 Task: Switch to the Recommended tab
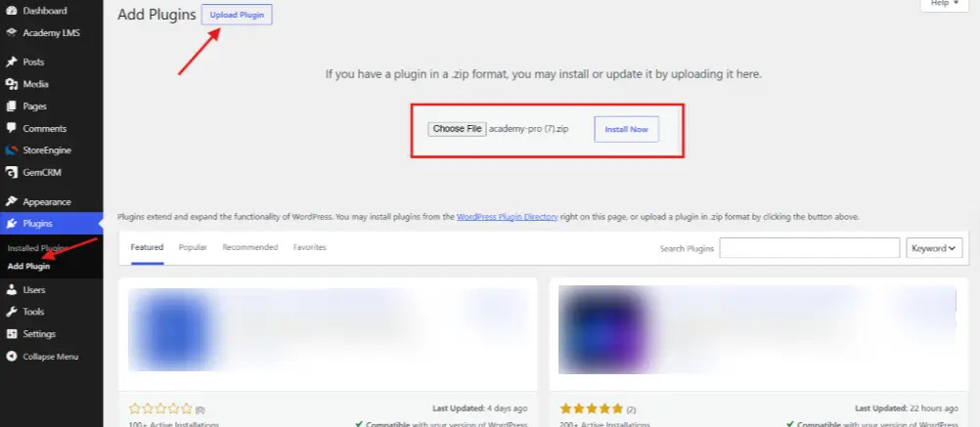point(250,248)
